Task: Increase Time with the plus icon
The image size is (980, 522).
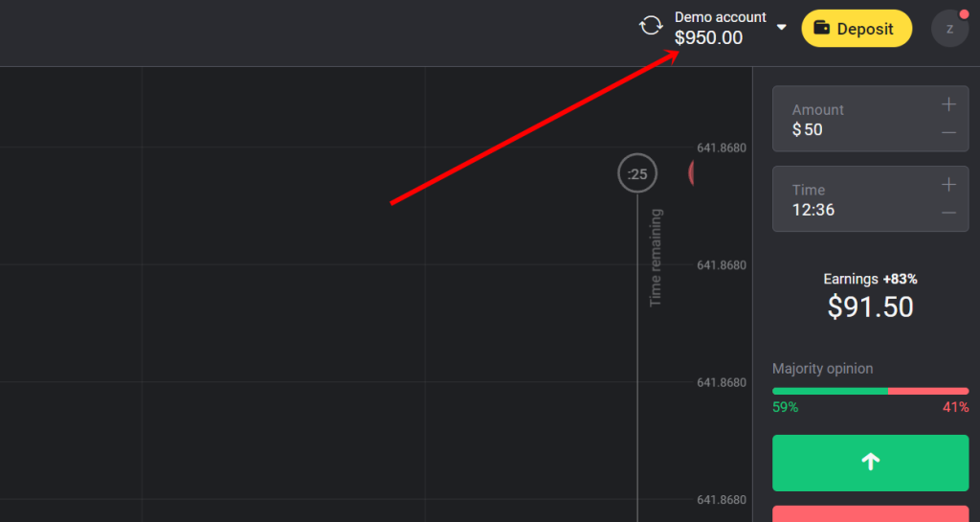Action: point(948,185)
